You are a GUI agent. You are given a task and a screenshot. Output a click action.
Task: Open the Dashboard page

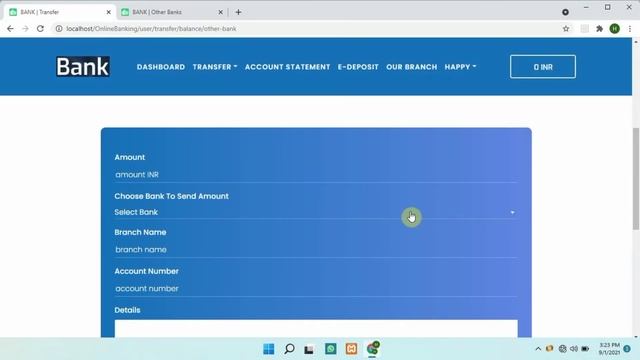(161, 67)
